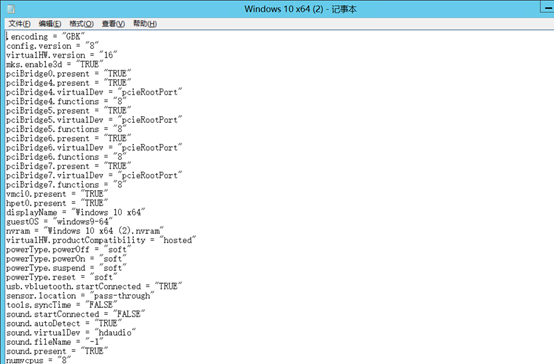This screenshot has height=364, width=554.
Task: Click the tools.syncTime = "FALSE" line
Action: 61,305
